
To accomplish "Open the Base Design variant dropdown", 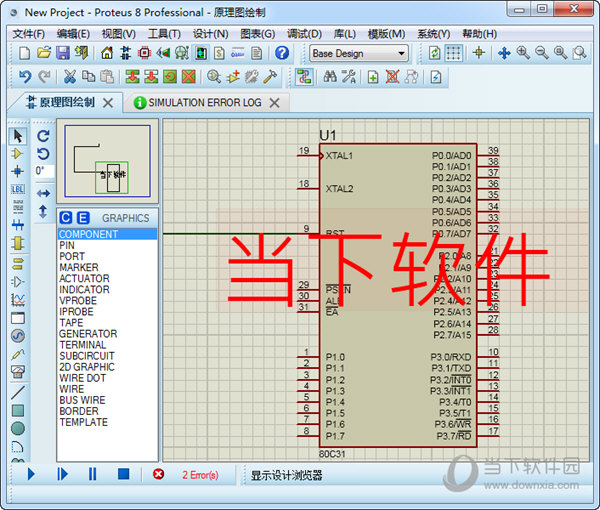I will (359, 53).
